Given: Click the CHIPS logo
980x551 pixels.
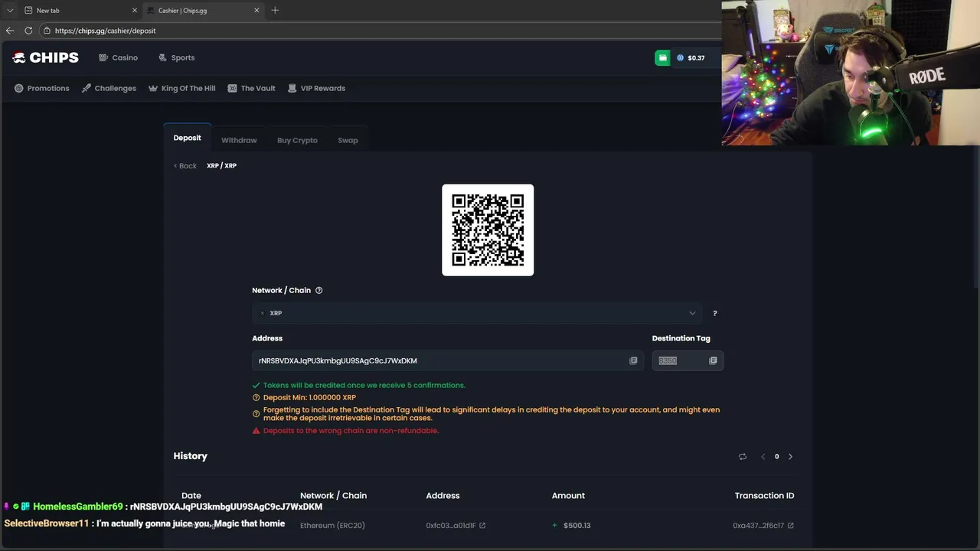Looking at the screenshot, I should pyautogui.click(x=45, y=57).
